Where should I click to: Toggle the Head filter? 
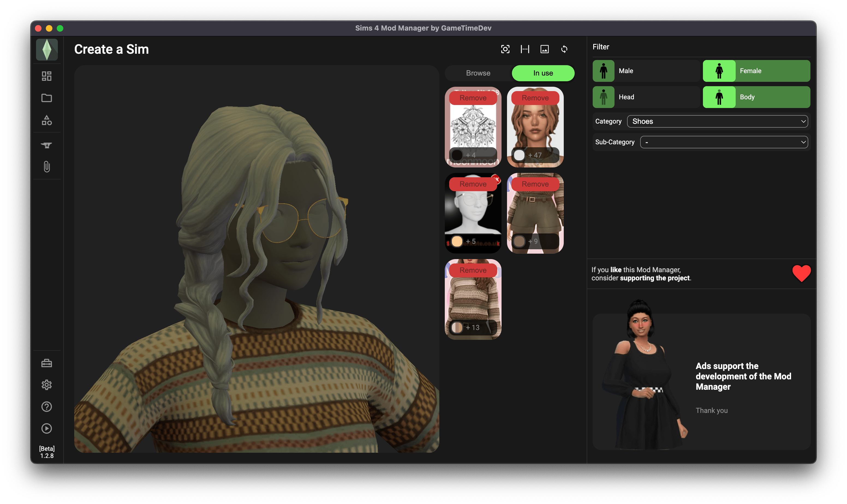[646, 97]
